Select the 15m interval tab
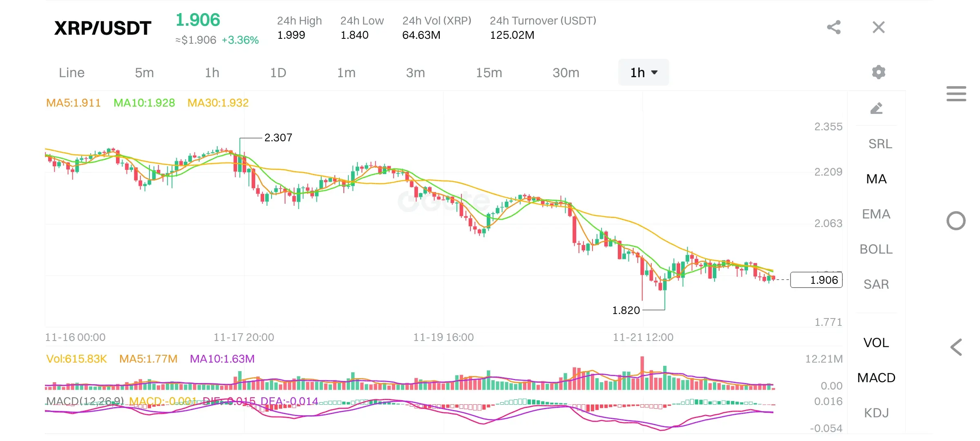Image resolution: width=980 pixels, height=441 pixels. coord(489,73)
